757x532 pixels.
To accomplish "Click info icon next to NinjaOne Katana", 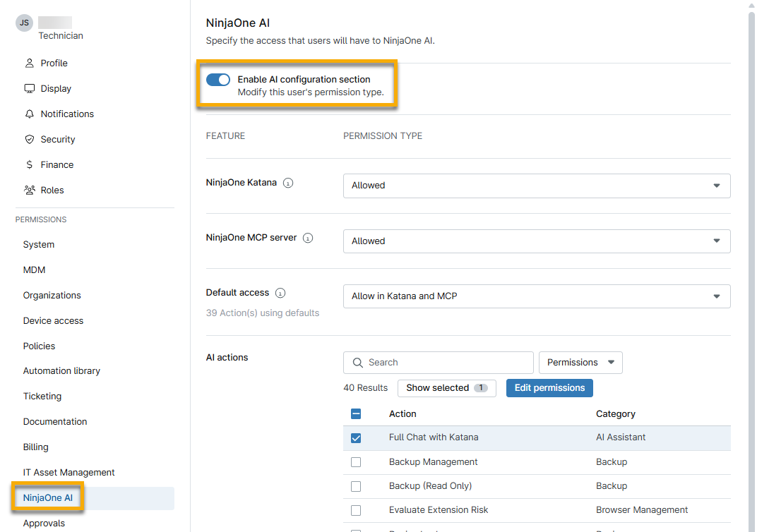I will click(x=288, y=183).
